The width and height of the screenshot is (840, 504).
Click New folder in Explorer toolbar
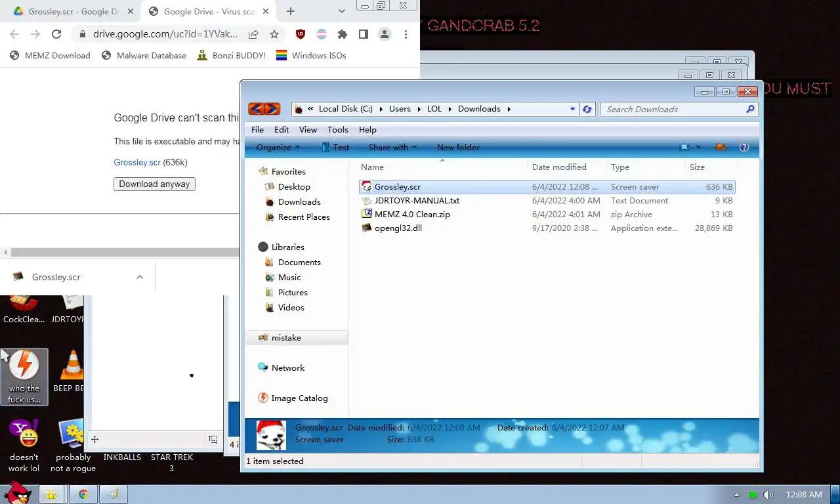coord(458,147)
